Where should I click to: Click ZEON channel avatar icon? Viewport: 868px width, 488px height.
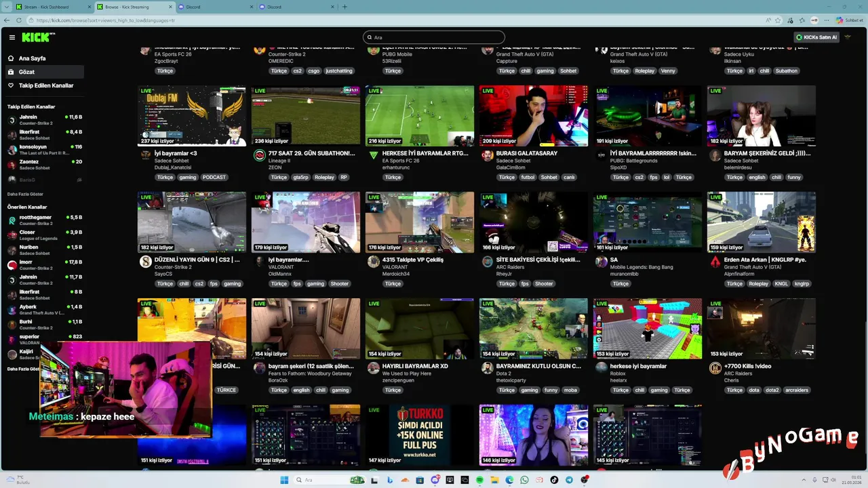[x=259, y=155]
